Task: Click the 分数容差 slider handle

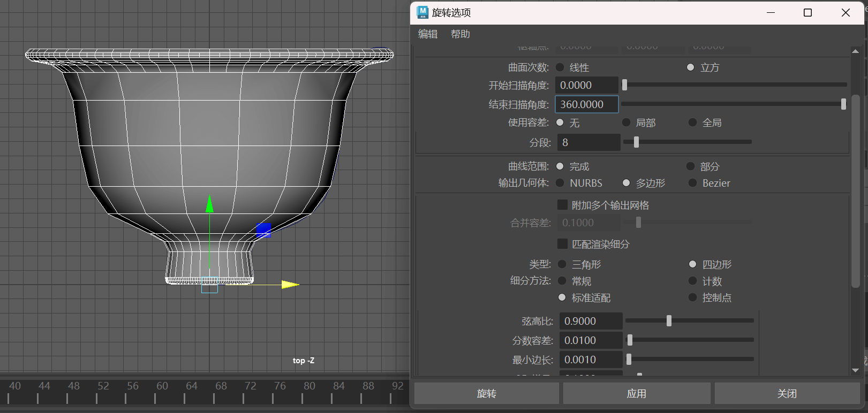Action: 630,340
